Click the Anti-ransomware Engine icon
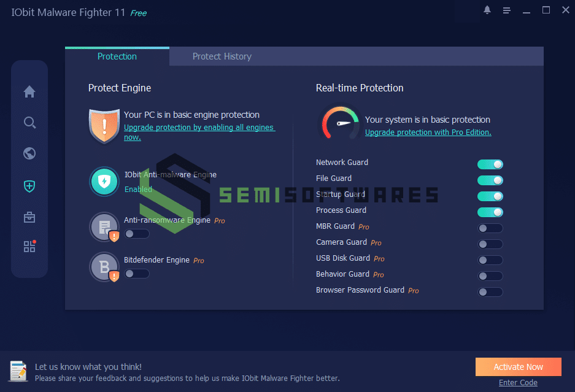The height and width of the screenshot is (392, 575). click(x=104, y=227)
